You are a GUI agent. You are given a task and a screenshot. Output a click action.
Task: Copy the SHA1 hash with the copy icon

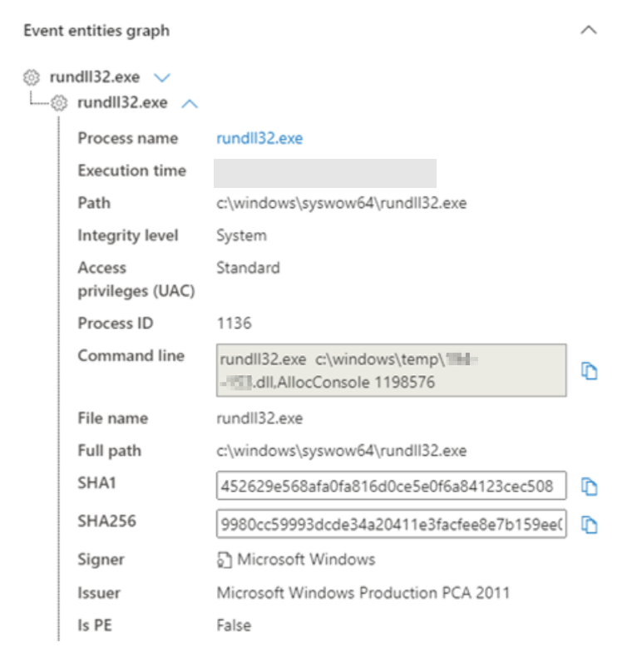point(590,488)
